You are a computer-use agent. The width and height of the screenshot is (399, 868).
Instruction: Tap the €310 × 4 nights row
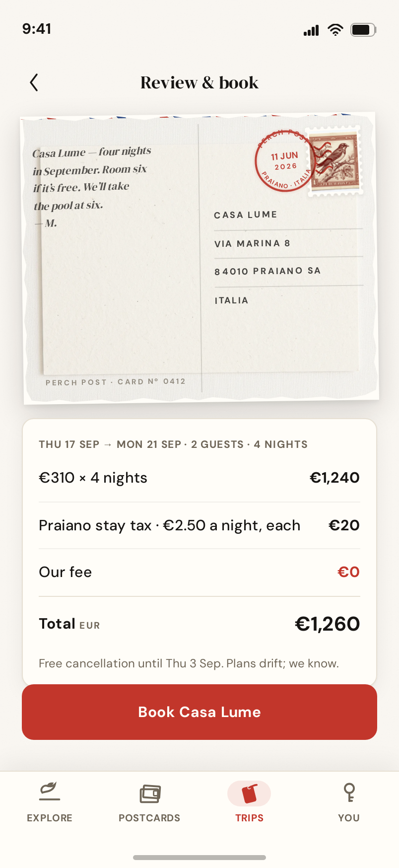[199, 478]
